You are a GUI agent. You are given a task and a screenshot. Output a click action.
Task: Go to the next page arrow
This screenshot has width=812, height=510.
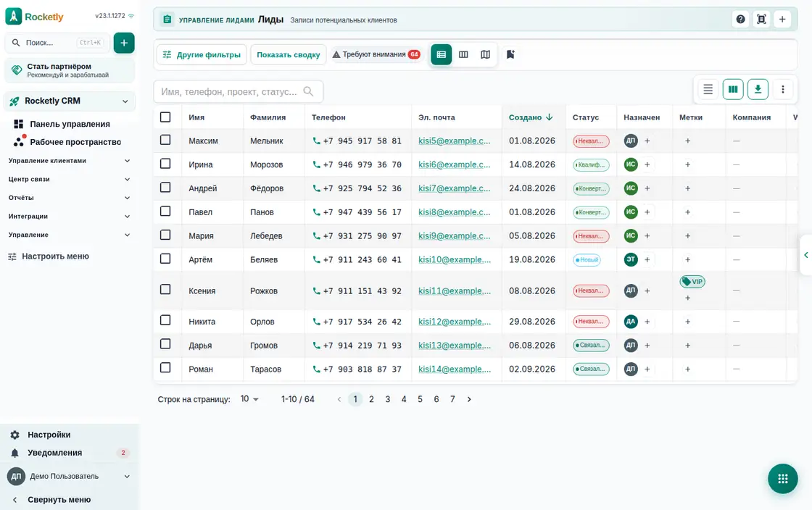(x=469, y=399)
